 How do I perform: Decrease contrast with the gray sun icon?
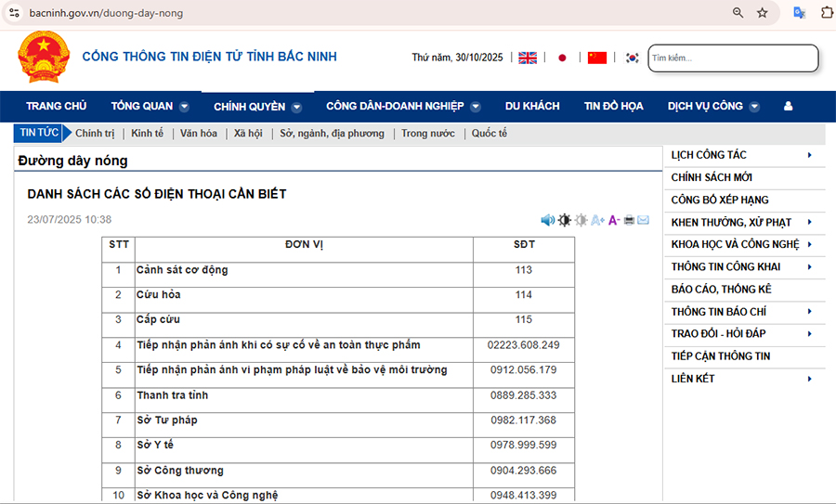[x=581, y=220]
